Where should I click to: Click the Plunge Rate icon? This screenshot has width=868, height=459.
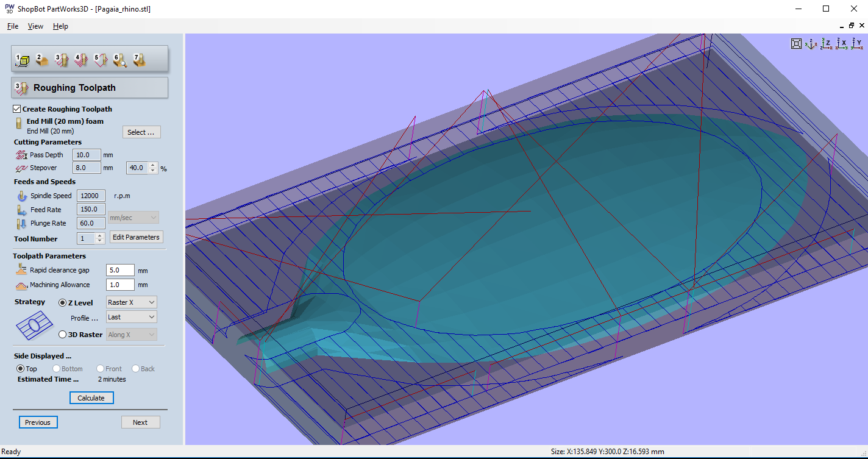click(22, 223)
